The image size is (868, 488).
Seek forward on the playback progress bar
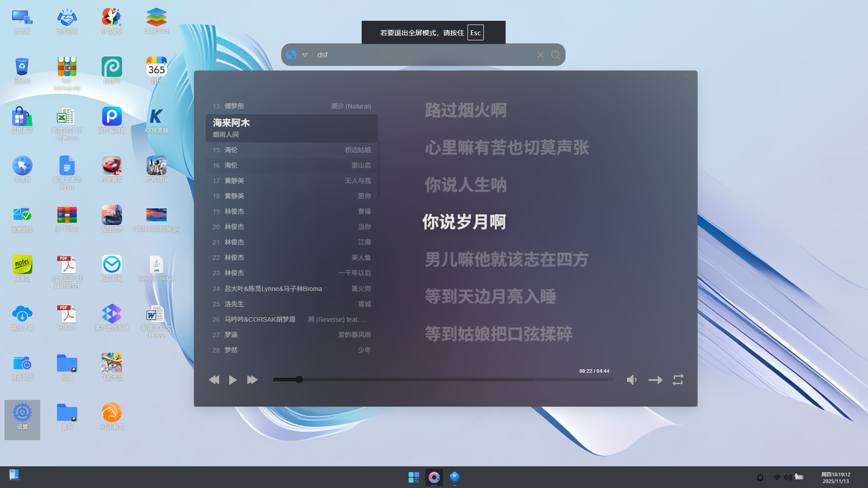pos(452,380)
